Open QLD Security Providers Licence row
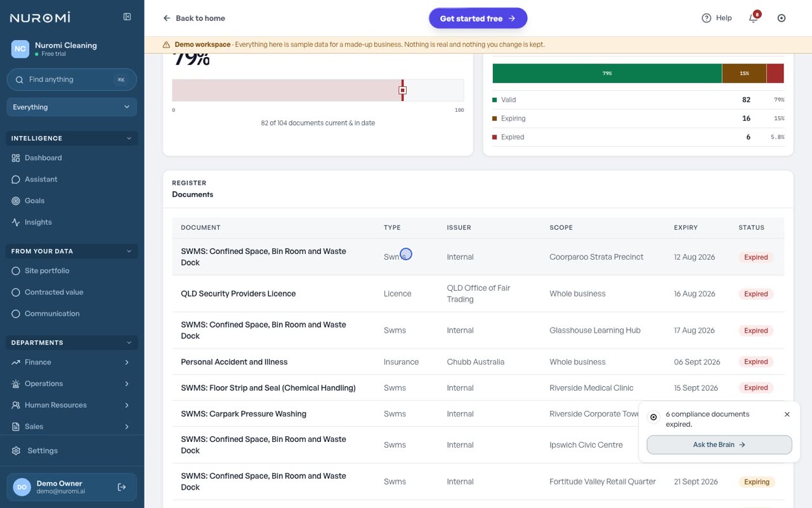Viewport: 812px width, 508px height. tap(478, 294)
